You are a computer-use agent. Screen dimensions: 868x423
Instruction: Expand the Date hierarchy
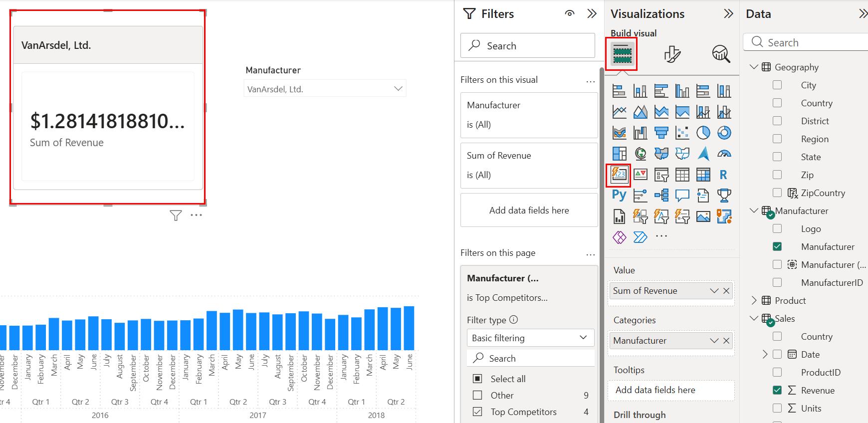pos(765,354)
